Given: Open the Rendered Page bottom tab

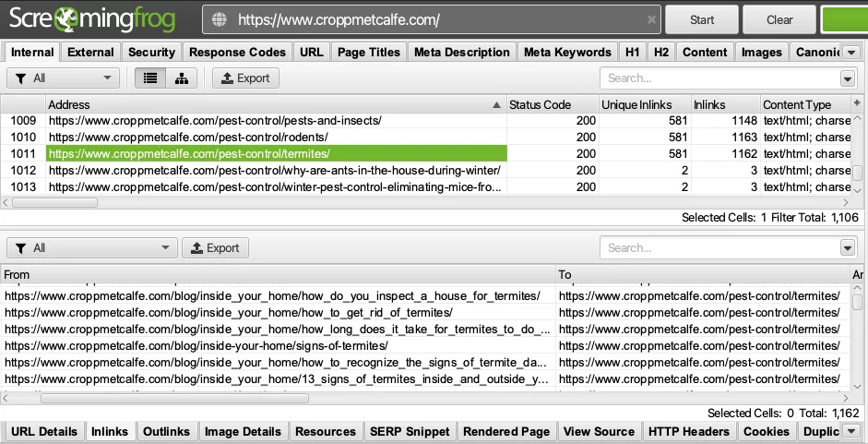Looking at the screenshot, I should pyautogui.click(x=506, y=431).
